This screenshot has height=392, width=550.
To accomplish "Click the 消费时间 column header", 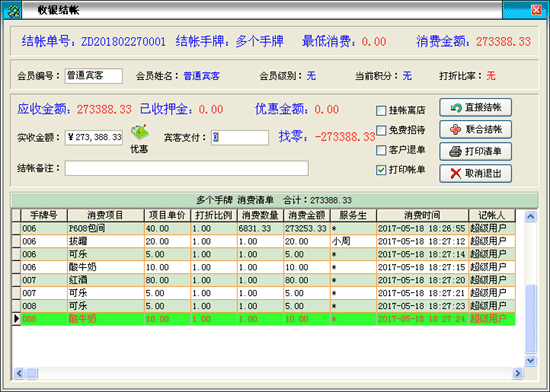I will click(x=423, y=215).
